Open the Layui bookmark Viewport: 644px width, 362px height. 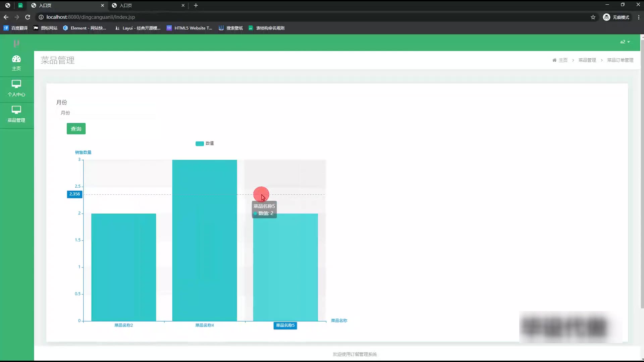(x=138, y=28)
